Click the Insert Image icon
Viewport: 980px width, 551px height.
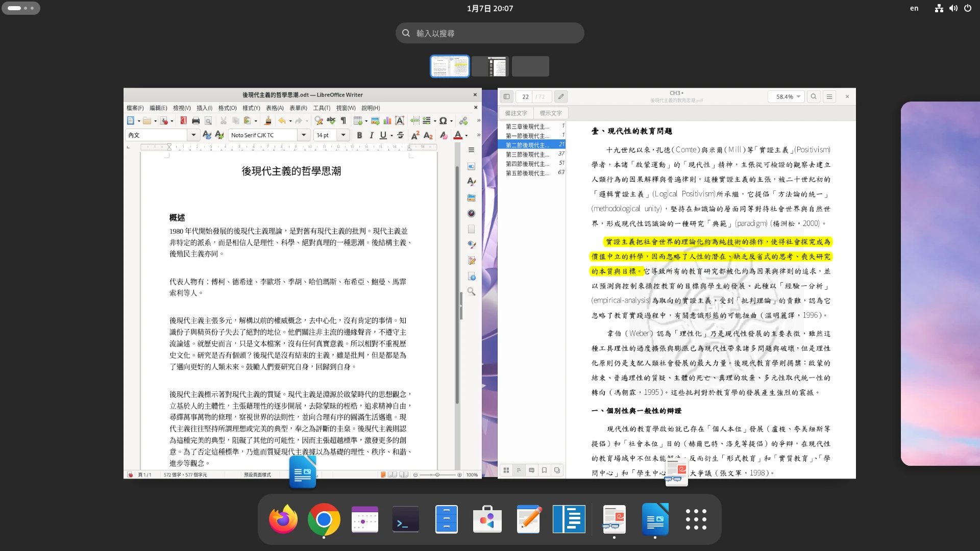tap(375, 121)
